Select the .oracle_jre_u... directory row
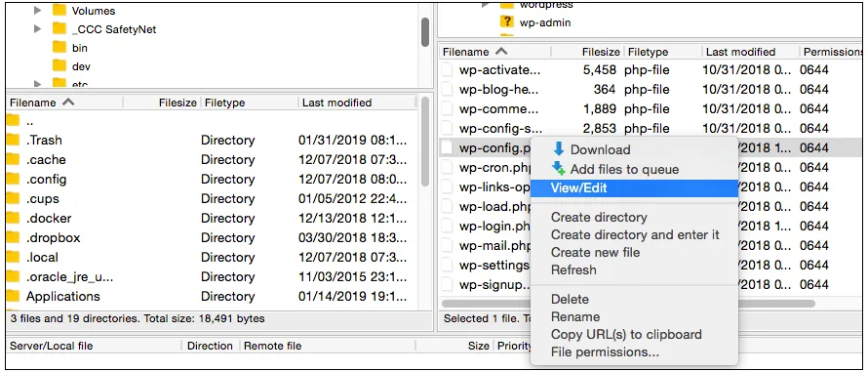The width and height of the screenshot is (868, 372). 211,276
